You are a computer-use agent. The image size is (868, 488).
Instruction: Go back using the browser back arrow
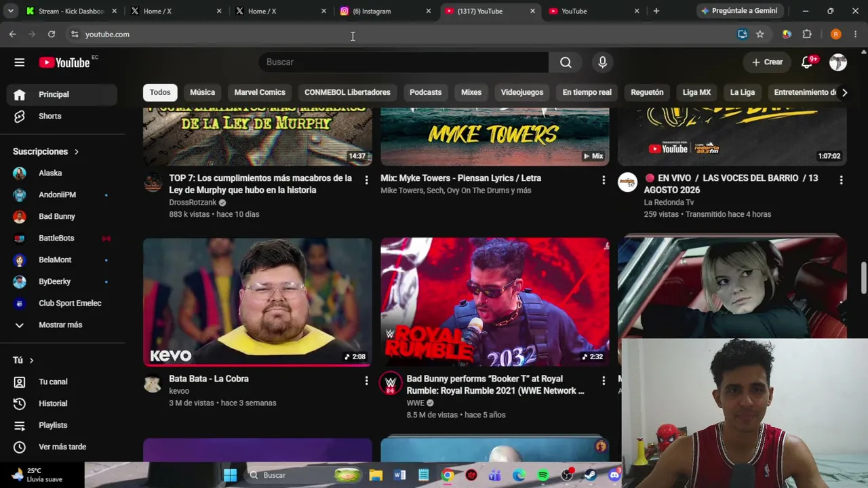click(x=12, y=34)
